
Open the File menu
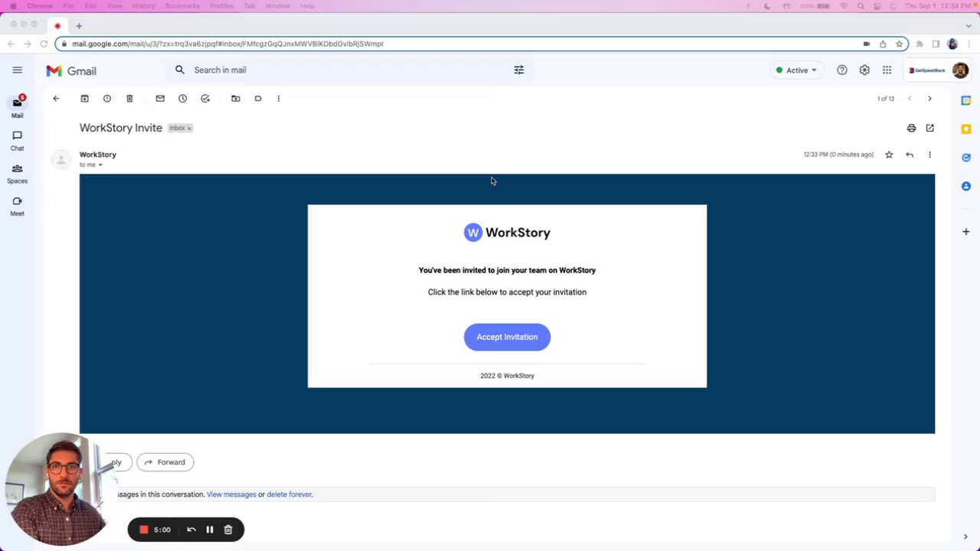tap(68, 6)
